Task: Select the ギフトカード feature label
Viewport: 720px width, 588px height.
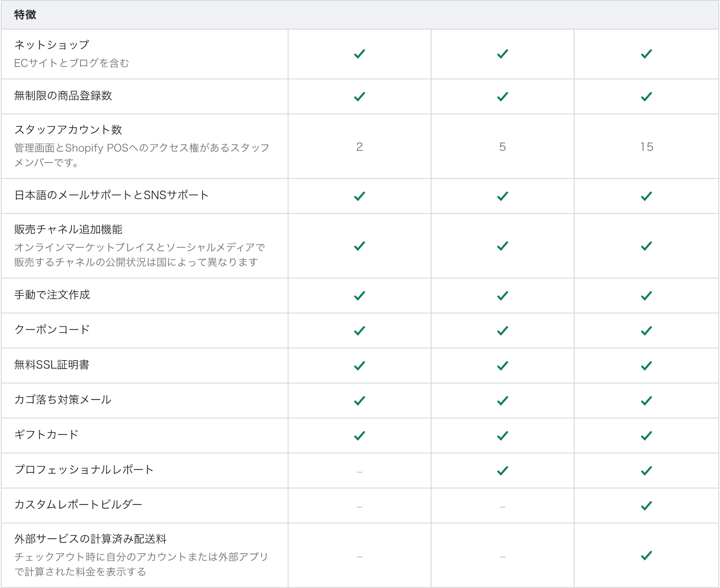Action: [47, 434]
